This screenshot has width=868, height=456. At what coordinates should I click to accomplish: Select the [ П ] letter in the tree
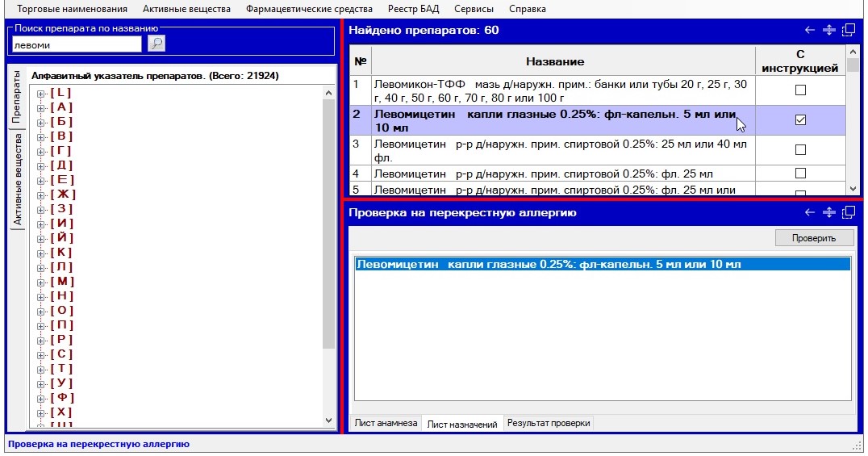(x=61, y=324)
